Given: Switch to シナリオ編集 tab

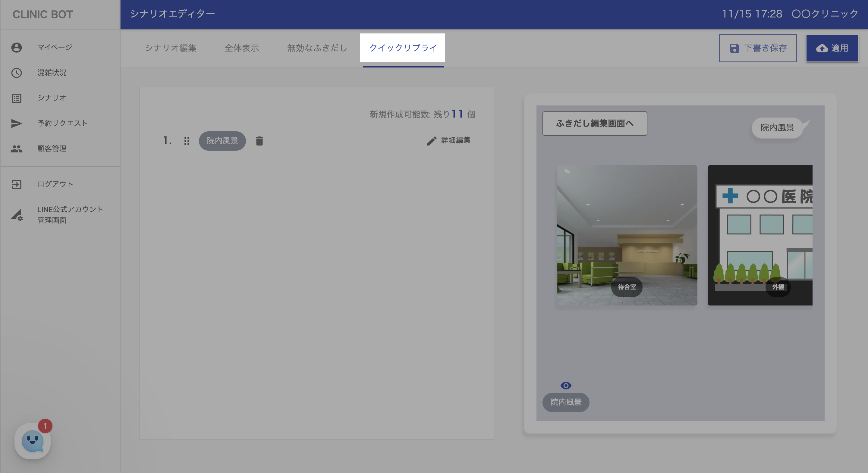Looking at the screenshot, I should pyautogui.click(x=171, y=48).
